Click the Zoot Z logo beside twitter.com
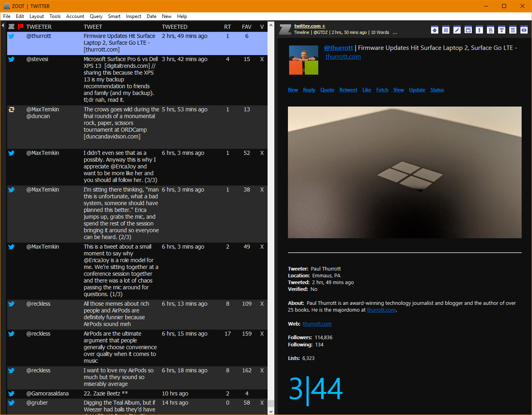 pos(285,30)
